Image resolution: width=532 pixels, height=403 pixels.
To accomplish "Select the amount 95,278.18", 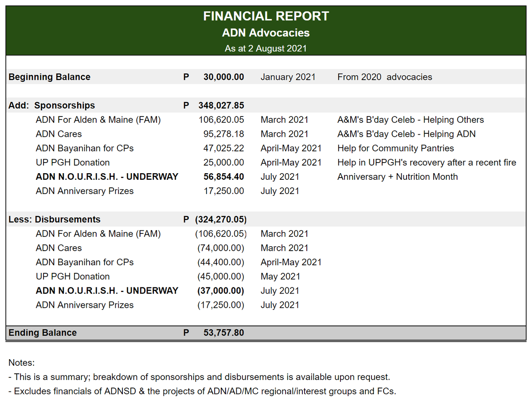I will click(224, 134).
